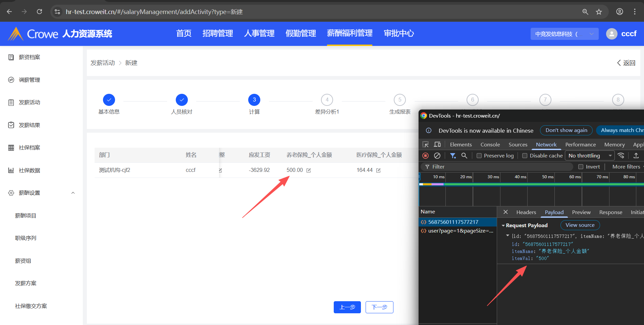This screenshot has height=325, width=644.
Task: Bookmark this page with the star icon
Action: click(599, 12)
